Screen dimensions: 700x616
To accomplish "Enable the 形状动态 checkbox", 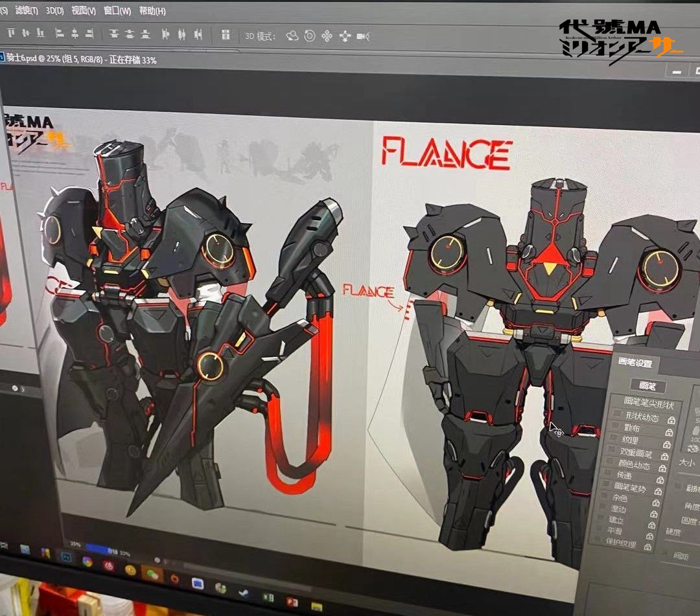I will click(x=616, y=413).
